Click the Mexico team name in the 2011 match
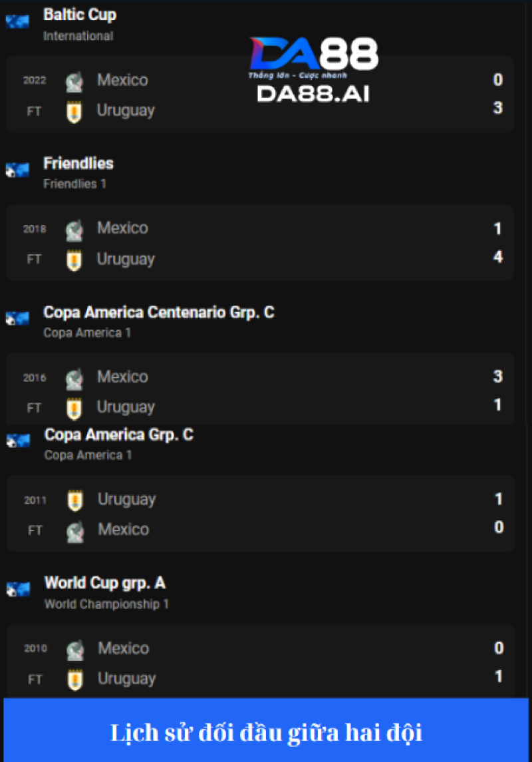Viewport: 532px width, 762px height. (124, 529)
